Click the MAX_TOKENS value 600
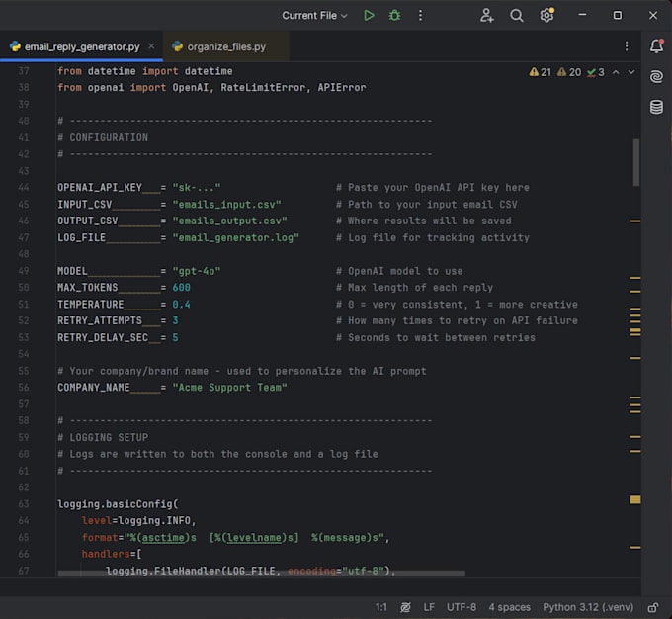 [181, 288]
